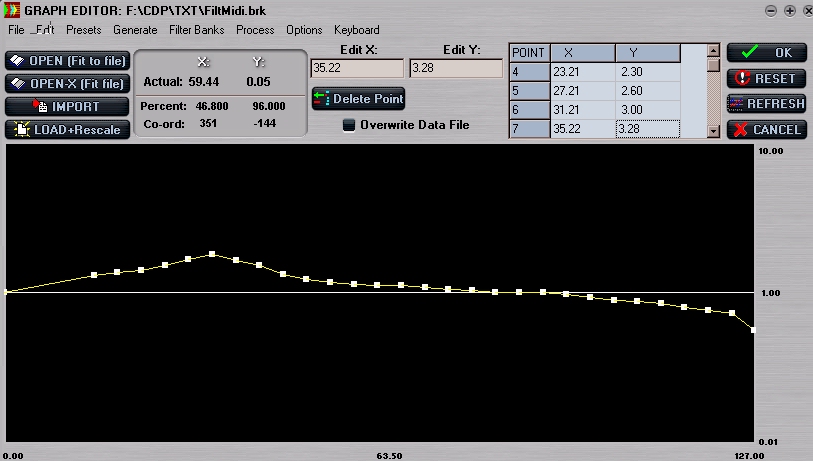This screenshot has width=813, height=461.
Task: Select the peak point on the curve
Action: (212, 254)
